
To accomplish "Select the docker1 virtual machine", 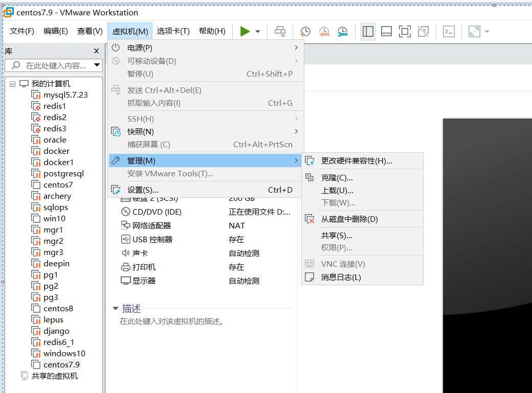I will pos(58,162).
